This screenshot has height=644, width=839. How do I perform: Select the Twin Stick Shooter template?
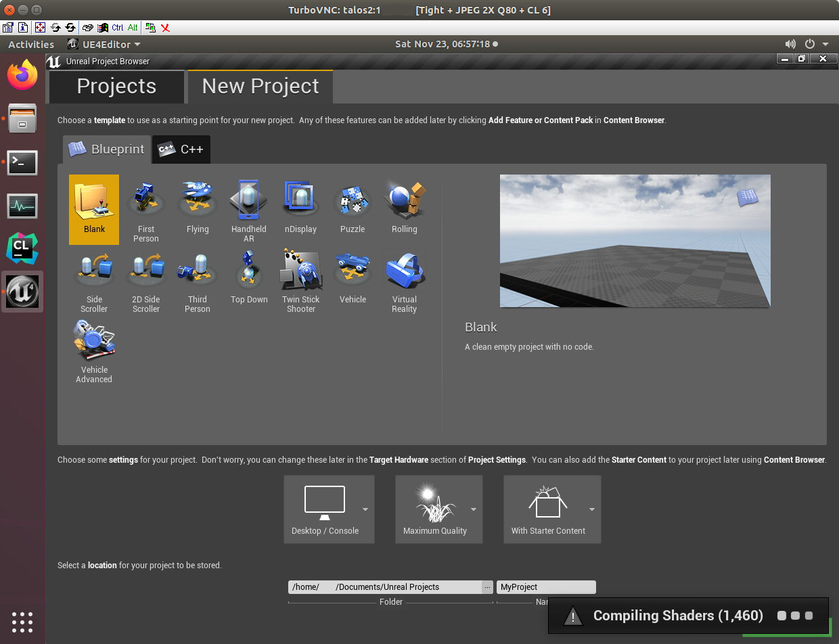tap(301, 280)
